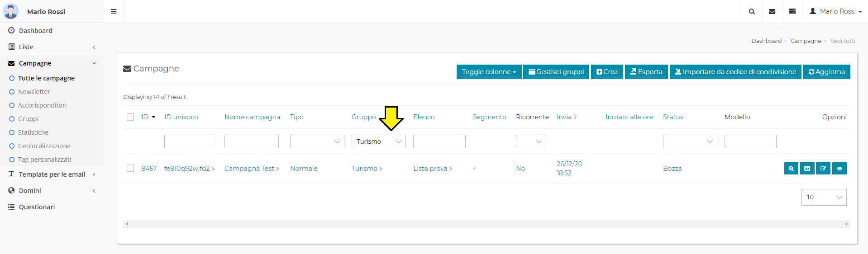The width and height of the screenshot is (868, 254).
Task: Click the Nome campagna filter input field
Action: pyautogui.click(x=251, y=141)
